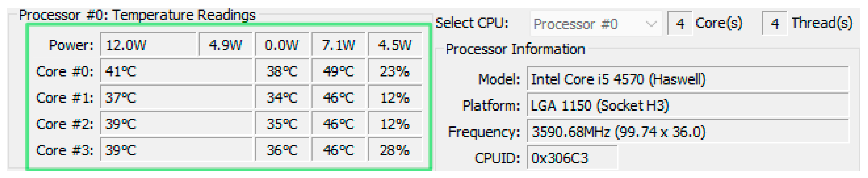Screen dimensions: 868x178
Task: Click the Frequency field showing 3590.68MHz
Action: pyautogui.click(x=688, y=131)
